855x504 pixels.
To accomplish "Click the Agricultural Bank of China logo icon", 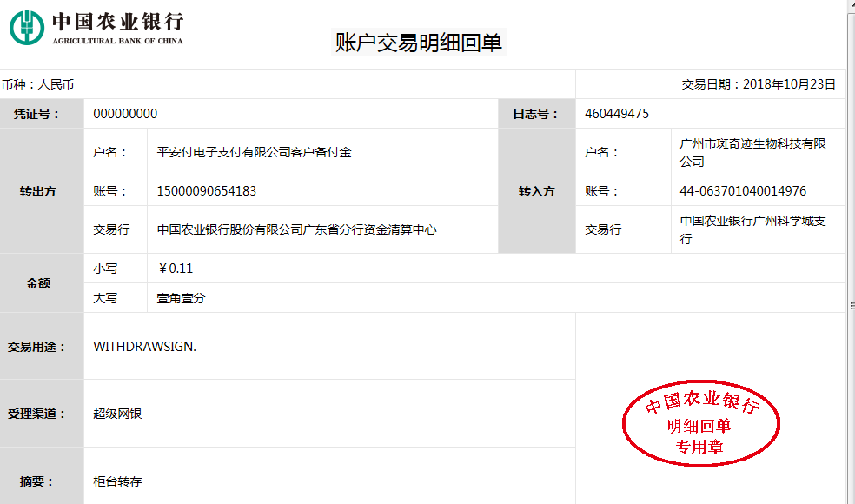I will 27,27.
